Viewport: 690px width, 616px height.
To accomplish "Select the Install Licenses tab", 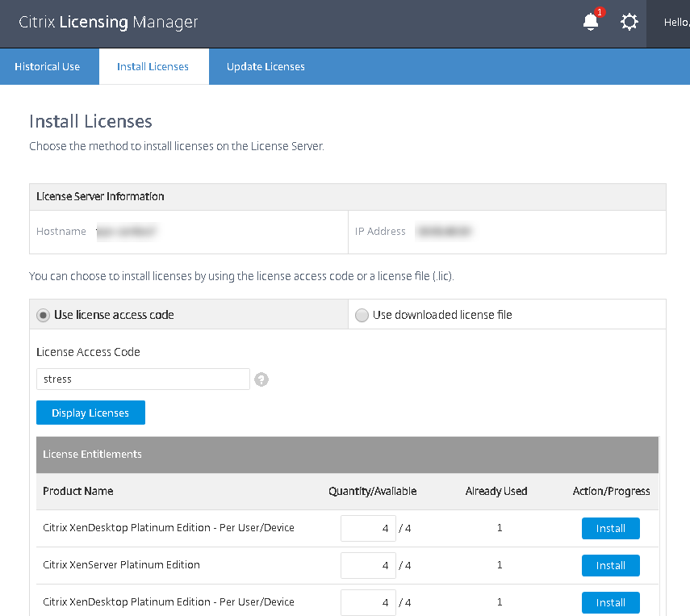I will point(153,66).
